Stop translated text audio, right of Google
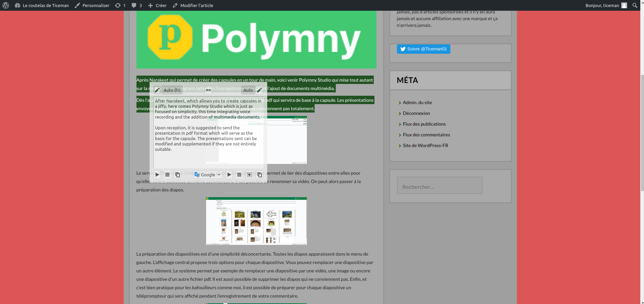Image resolution: width=644 pixels, height=304 pixels. pos(239,175)
